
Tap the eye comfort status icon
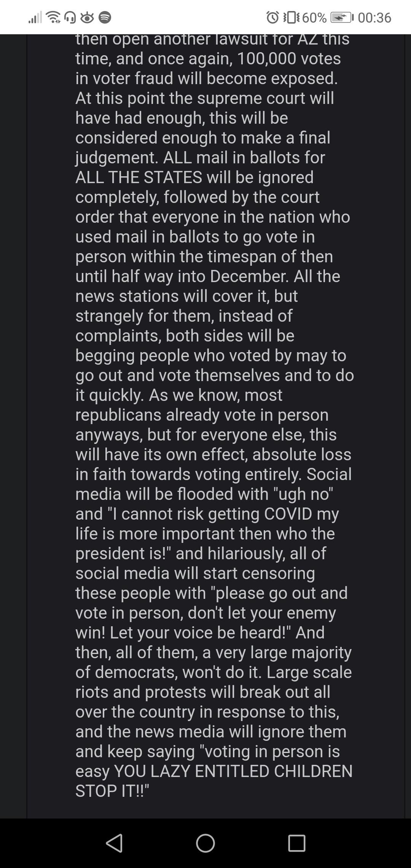tap(88, 18)
